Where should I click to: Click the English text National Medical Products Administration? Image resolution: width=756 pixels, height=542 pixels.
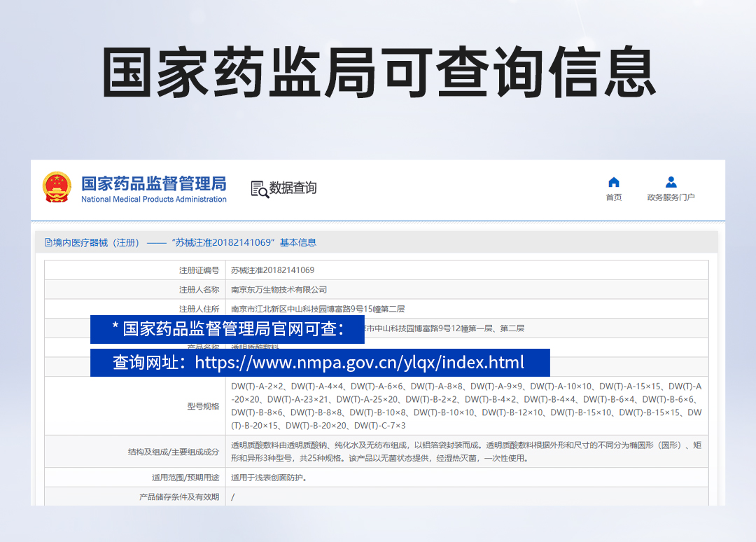coord(154,199)
